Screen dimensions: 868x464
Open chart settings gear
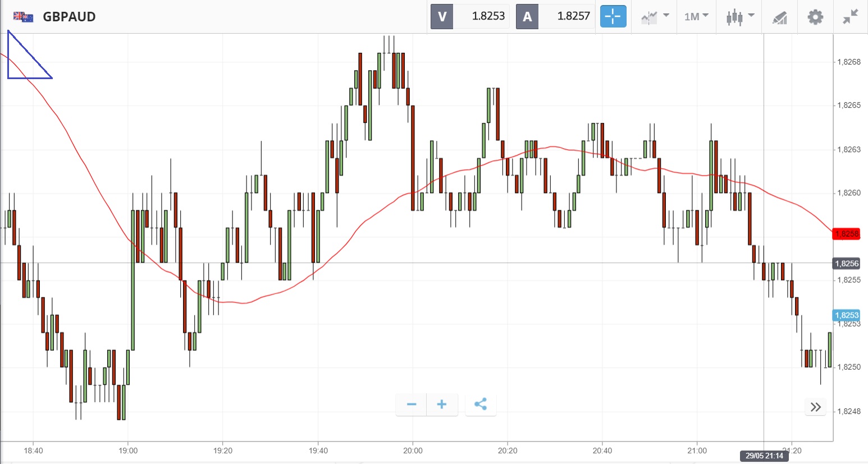click(x=815, y=16)
